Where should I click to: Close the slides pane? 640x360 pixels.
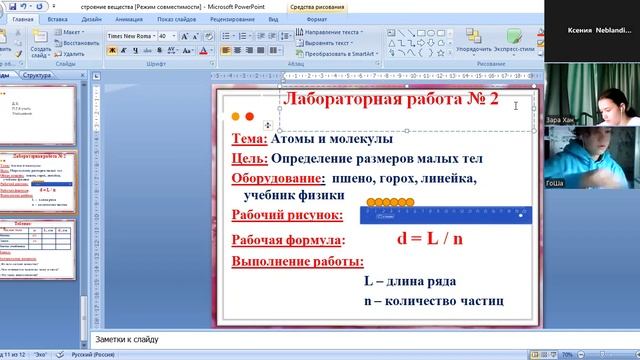(82, 75)
